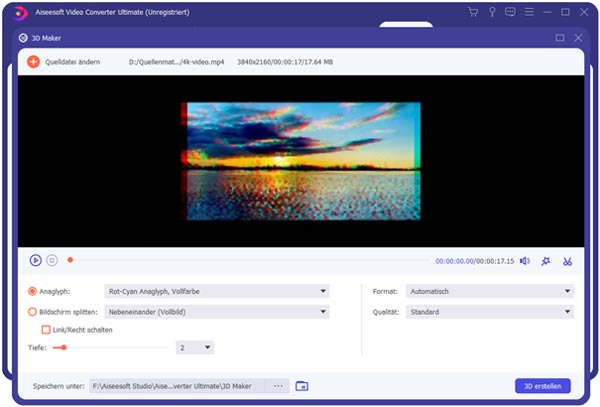Image resolution: width=600 pixels, height=407 pixels.
Task: Click the 00:00:00.00 current time text
Action: (x=454, y=261)
